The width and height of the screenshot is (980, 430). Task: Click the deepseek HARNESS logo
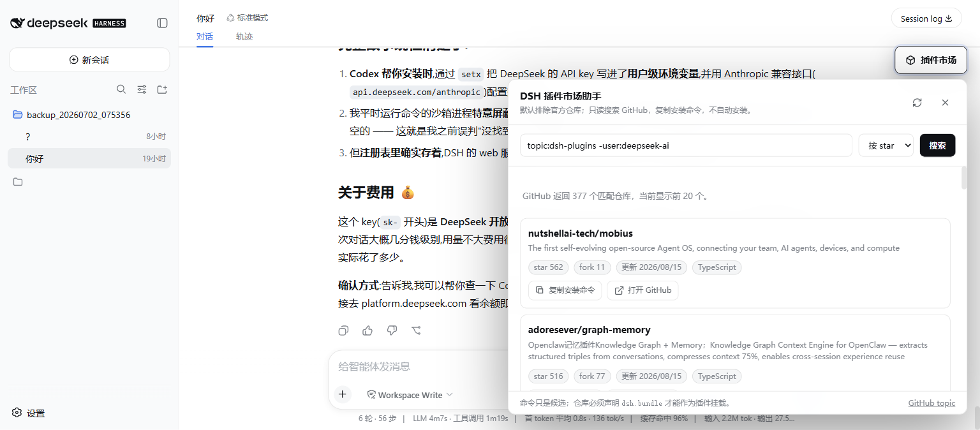(68, 23)
